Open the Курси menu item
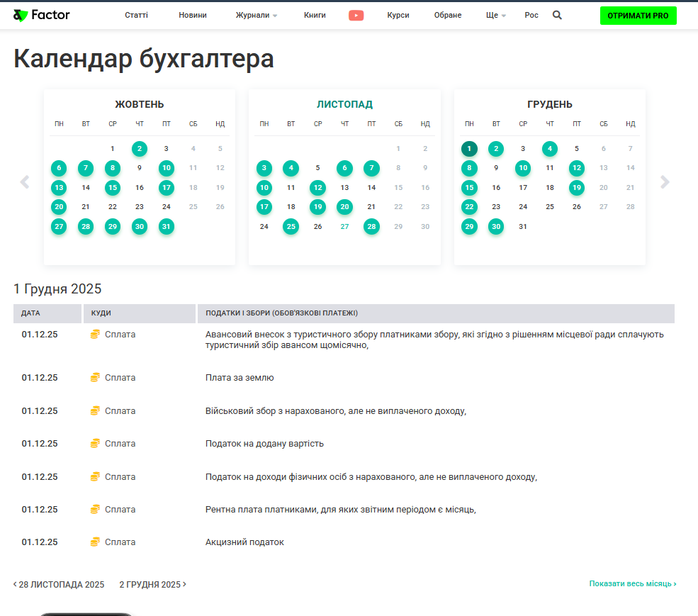Image resolution: width=698 pixels, height=616 pixels. [x=398, y=15]
